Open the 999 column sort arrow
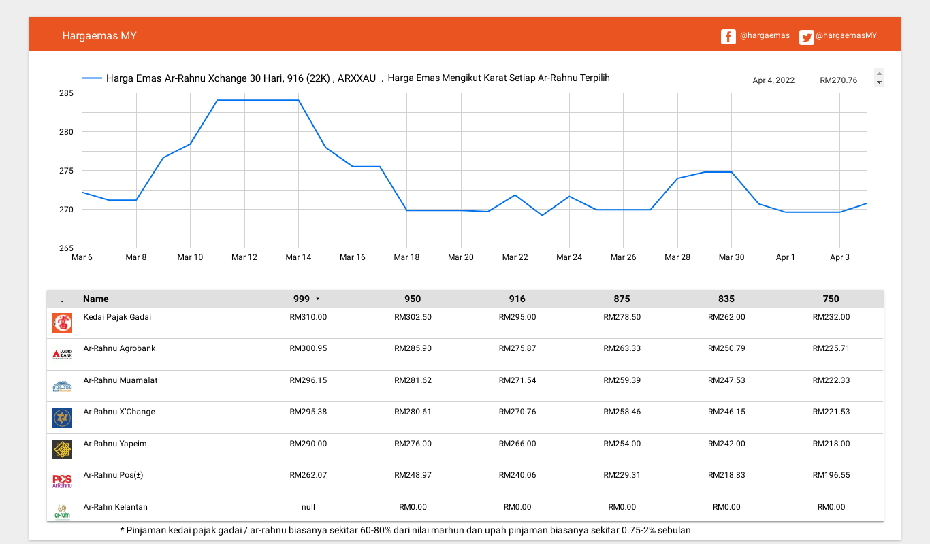Viewport: 930px width, 560px height. [317, 299]
